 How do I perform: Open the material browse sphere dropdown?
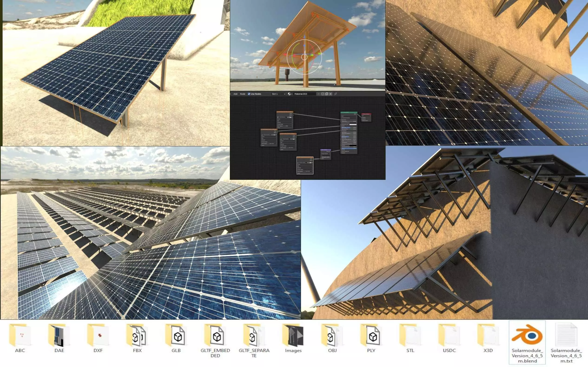tap(290, 94)
